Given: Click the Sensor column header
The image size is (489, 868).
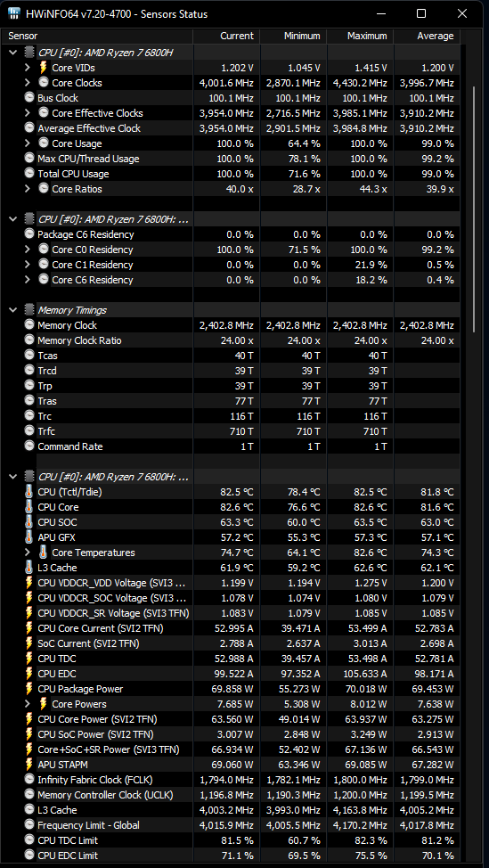Looking at the screenshot, I should coord(99,36).
